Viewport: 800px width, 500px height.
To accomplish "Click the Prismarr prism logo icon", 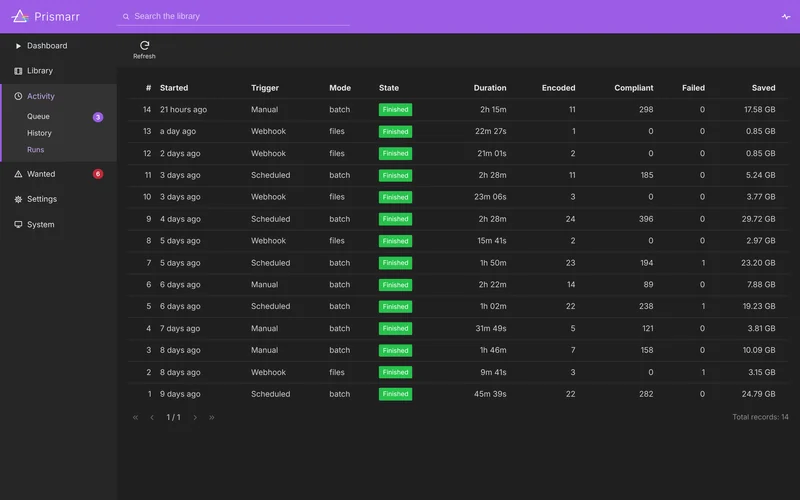I will (x=20, y=16).
